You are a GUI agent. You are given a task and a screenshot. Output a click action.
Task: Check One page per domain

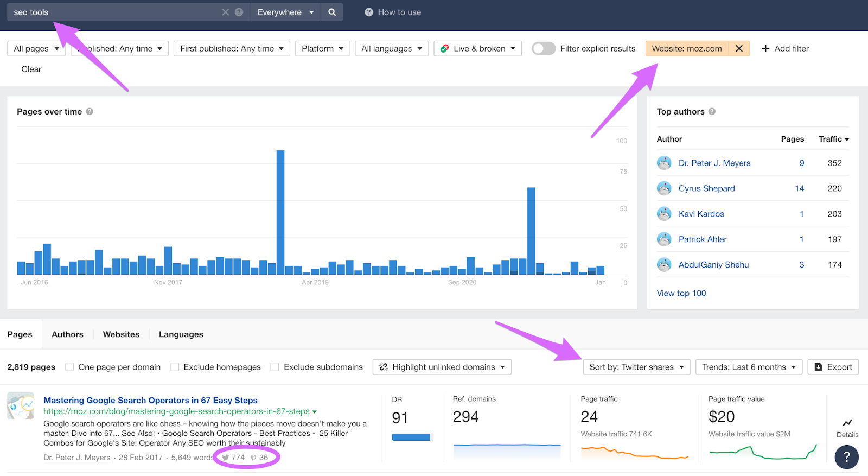tap(69, 367)
